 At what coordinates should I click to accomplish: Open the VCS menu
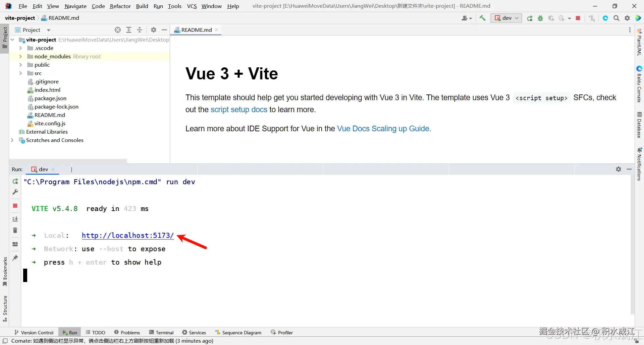pyautogui.click(x=192, y=6)
